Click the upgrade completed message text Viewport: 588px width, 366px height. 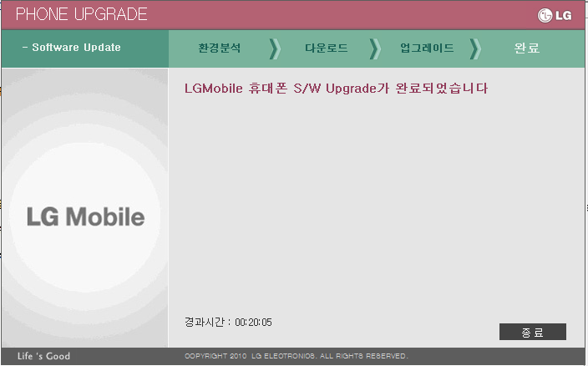coord(336,88)
